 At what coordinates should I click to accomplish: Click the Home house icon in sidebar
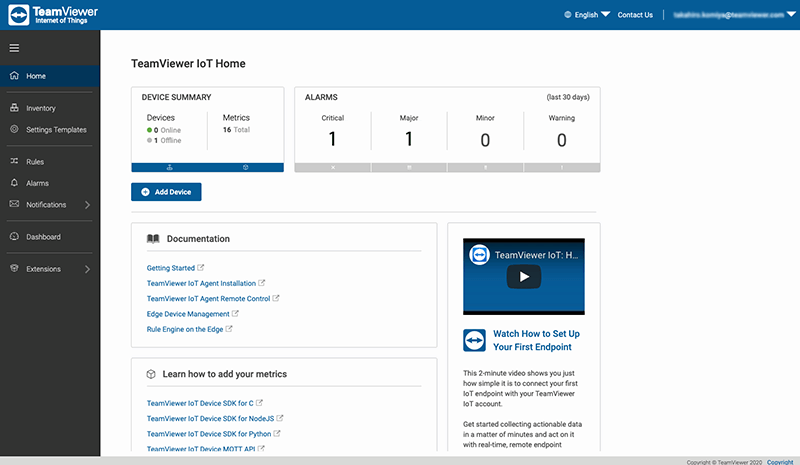point(14,76)
